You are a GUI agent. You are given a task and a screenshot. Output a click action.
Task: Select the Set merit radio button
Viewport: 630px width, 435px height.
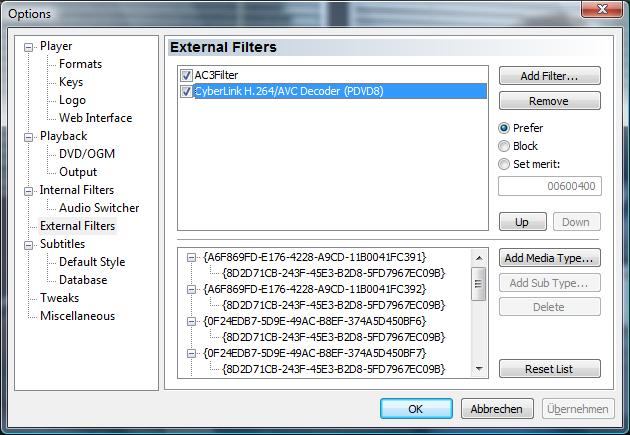[504, 164]
